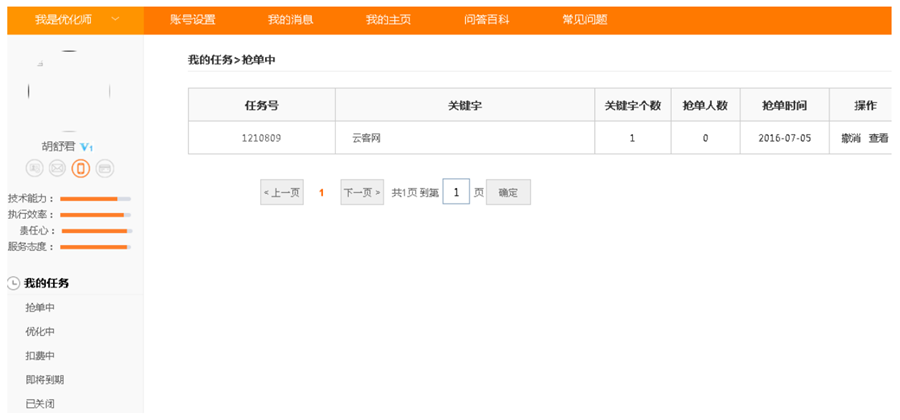Click the orange mobile phone icon
This screenshot has height=420, width=900.
click(81, 168)
